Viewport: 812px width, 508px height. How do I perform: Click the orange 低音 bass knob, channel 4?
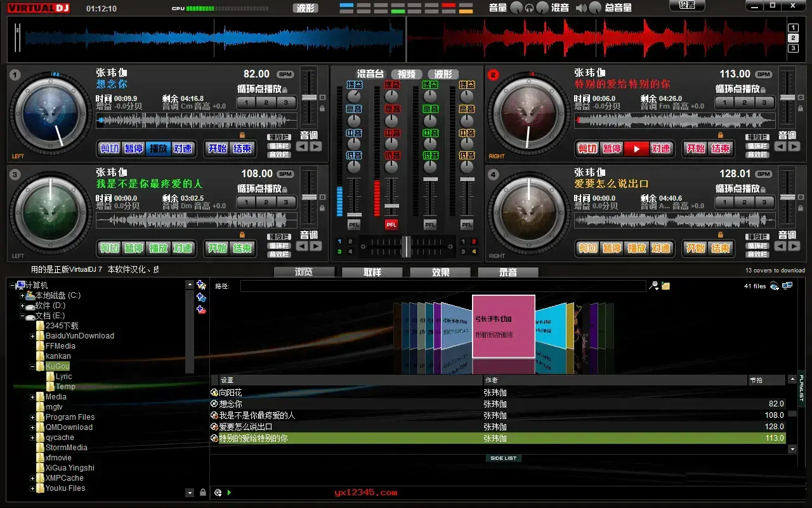click(467, 166)
